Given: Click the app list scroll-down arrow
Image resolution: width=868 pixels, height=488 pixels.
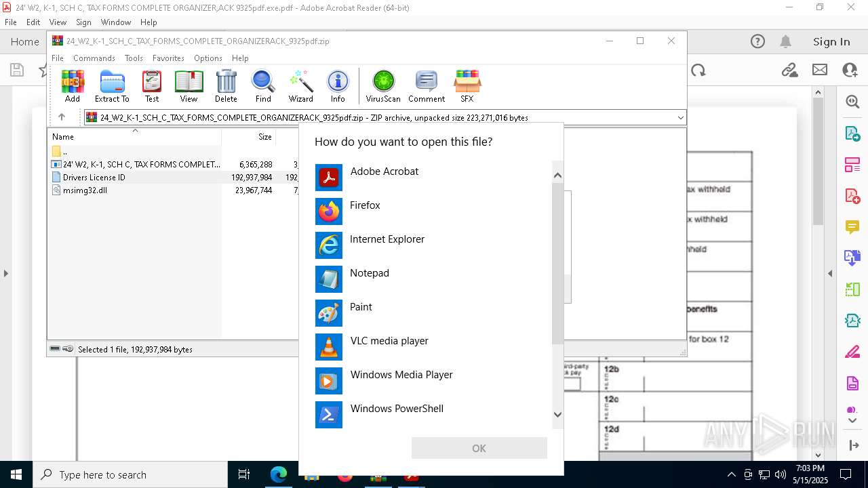Looking at the screenshot, I should coord(557,414).
